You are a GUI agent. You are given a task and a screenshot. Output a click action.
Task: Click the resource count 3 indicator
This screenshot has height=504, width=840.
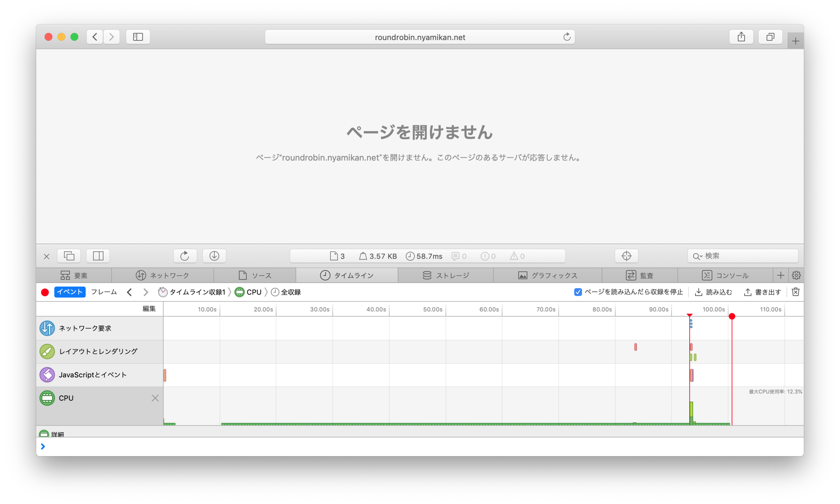point(337,256)
